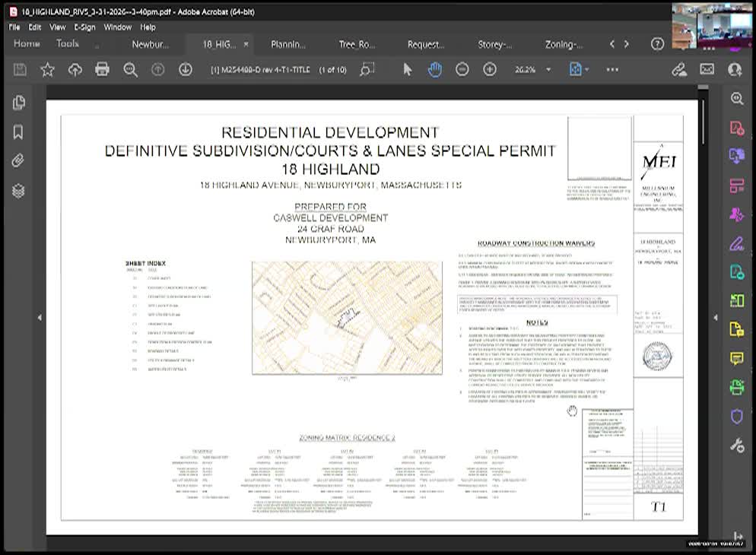Viewport: 756px width, 555px height.
Task: Open the Bookmarks panel
Action: pos(17,131)
